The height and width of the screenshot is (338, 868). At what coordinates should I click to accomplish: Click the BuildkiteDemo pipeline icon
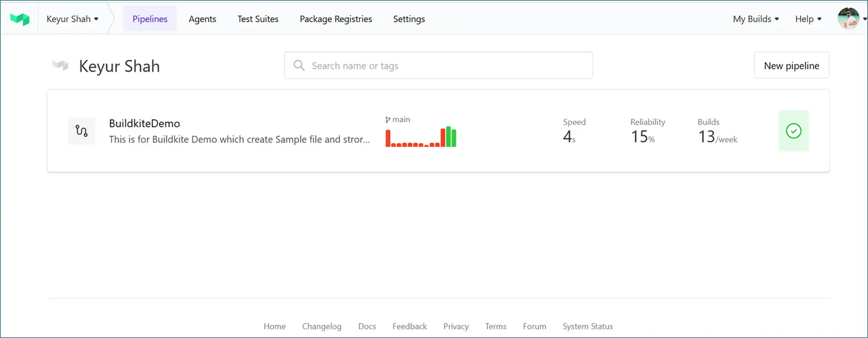(x=82, y=131)
